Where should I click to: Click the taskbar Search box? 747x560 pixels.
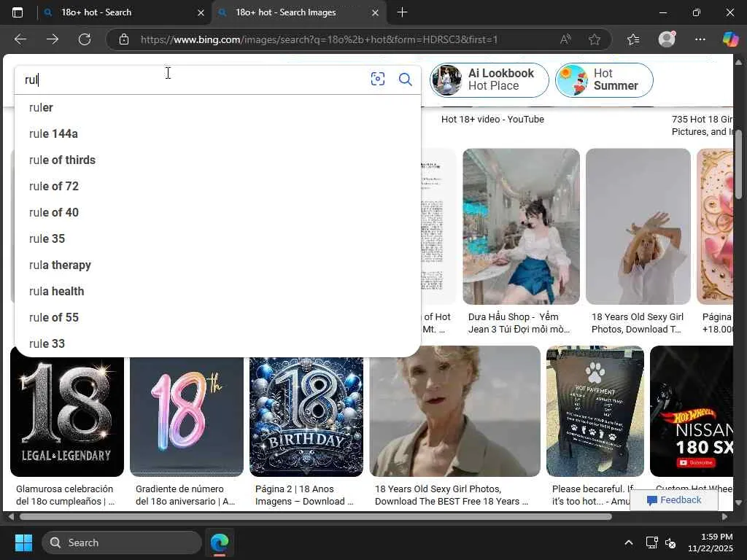click(122, 542)
